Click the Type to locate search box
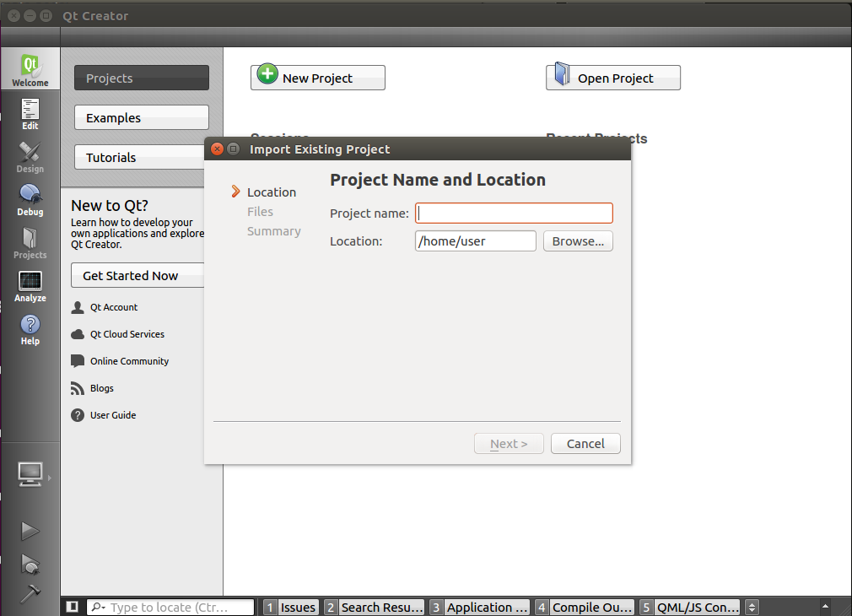The height and width of the screenshot is (616, 852). (170, 608)
